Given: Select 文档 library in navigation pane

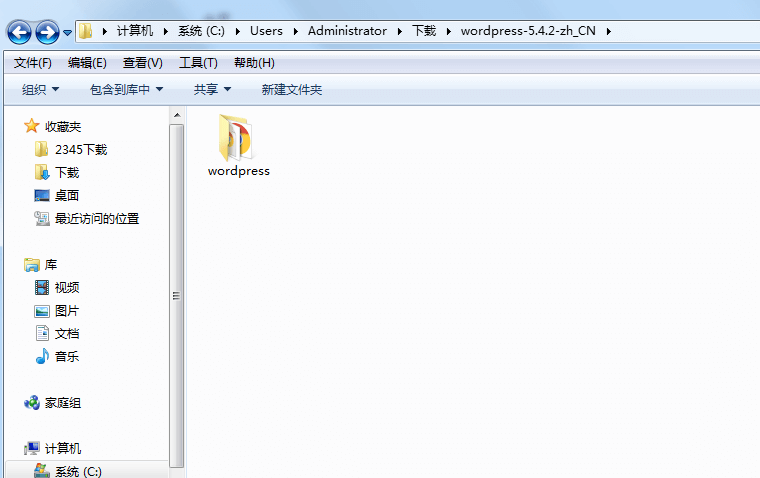Looking at the screenshot, I should coord(67,334).
